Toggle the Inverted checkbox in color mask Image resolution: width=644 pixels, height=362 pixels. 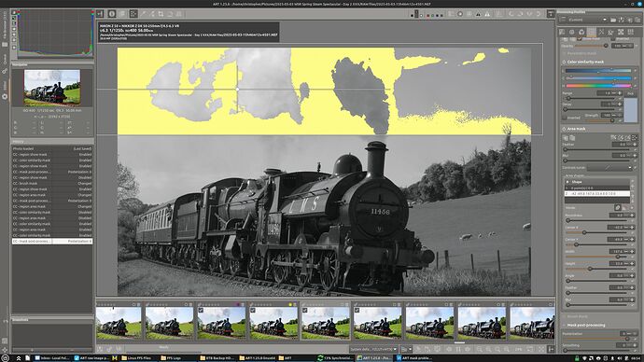565,118
